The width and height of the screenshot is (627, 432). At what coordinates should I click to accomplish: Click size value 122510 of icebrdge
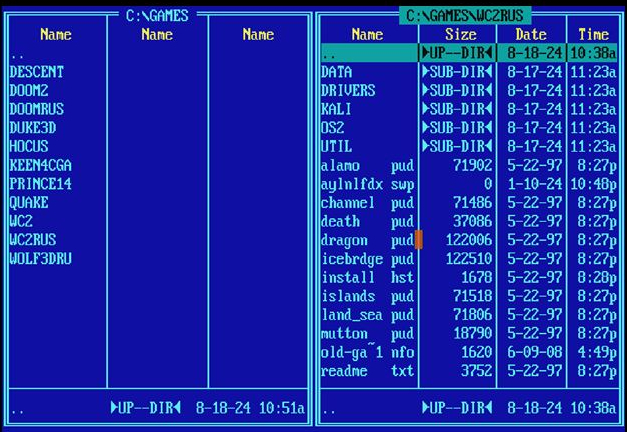pyautogui.click(x=469, y=259)
